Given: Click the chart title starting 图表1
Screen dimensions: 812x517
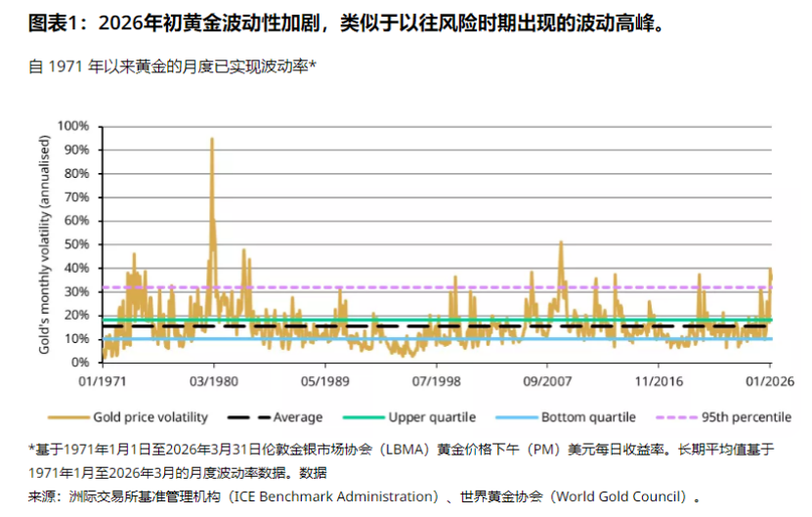Looking at the screenshot, I should tap(347, 23).
